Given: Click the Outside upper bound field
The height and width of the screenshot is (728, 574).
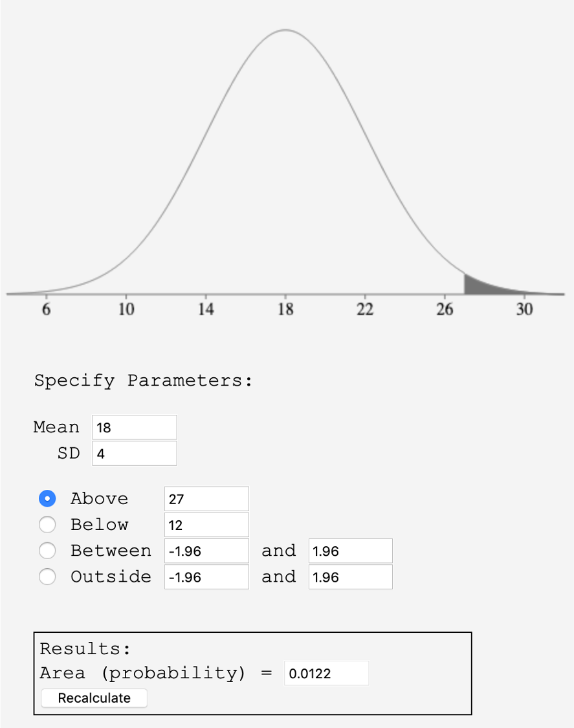Looking at the screenshot, I should pyautogui.click(x=350, y=577).
